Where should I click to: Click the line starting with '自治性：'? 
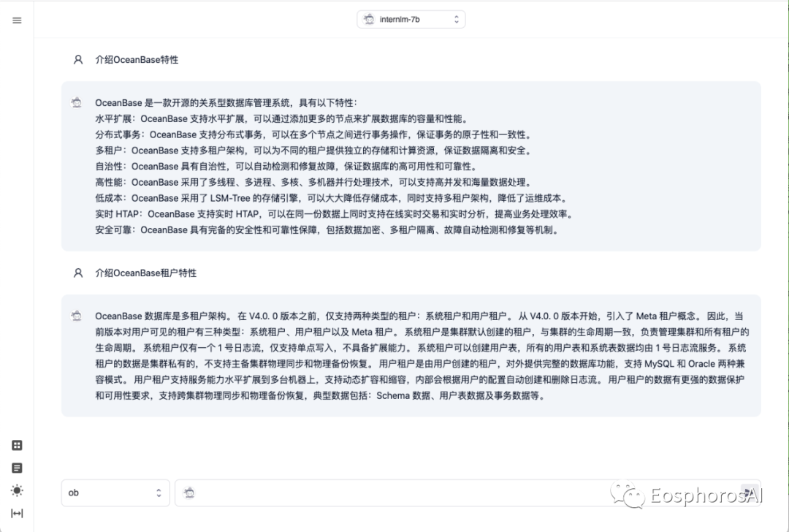click(287, 167)
